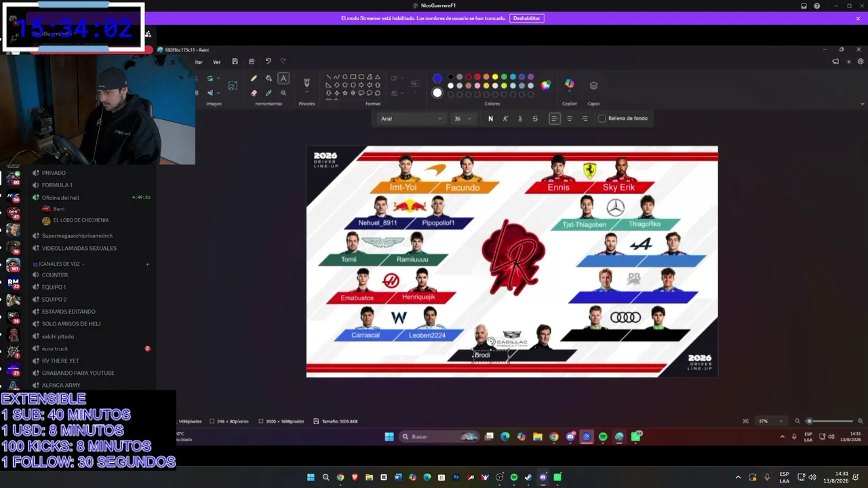Viewport: 868px width, 488px height.
Task: Open the Discord inbox icon
Action: [804, 6]
